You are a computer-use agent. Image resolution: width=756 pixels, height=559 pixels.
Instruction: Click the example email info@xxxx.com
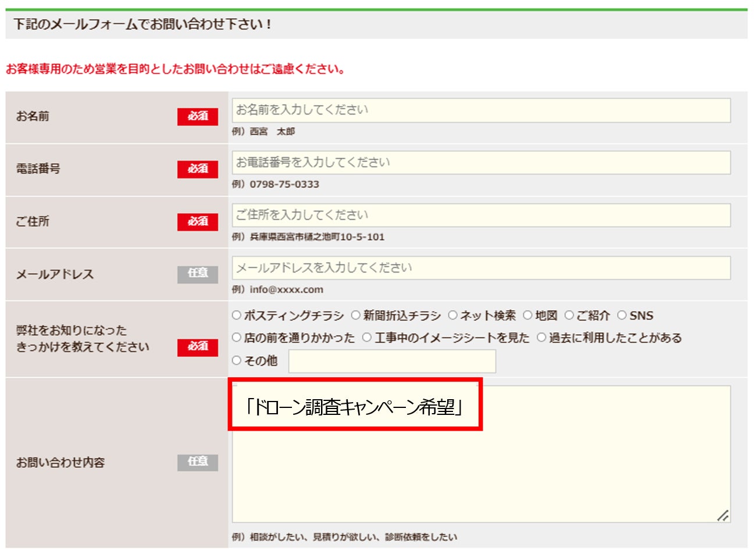(286, 289)
